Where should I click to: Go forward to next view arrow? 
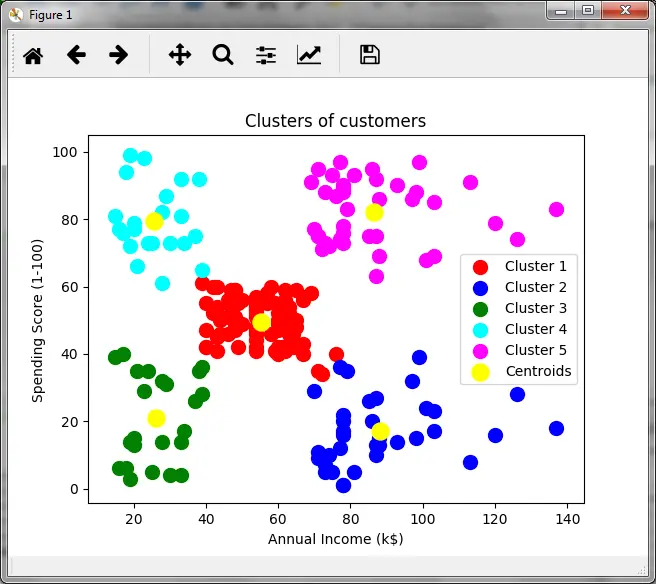118,55
